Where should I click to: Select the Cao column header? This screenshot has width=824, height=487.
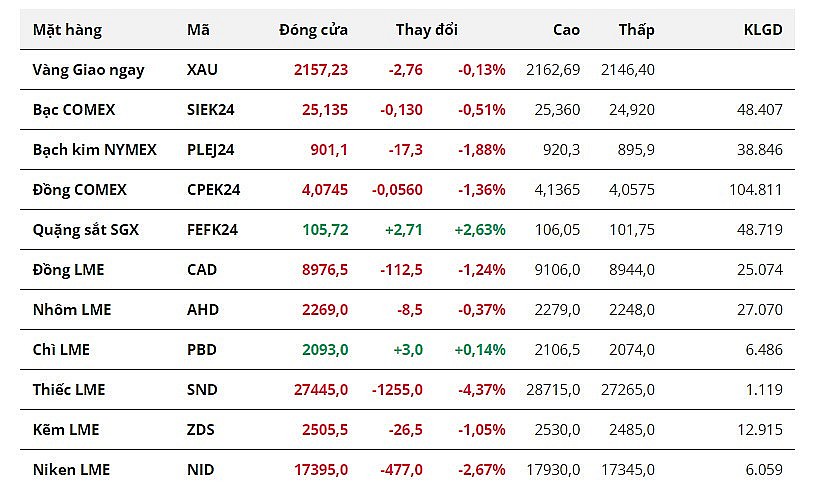[566, 29]
